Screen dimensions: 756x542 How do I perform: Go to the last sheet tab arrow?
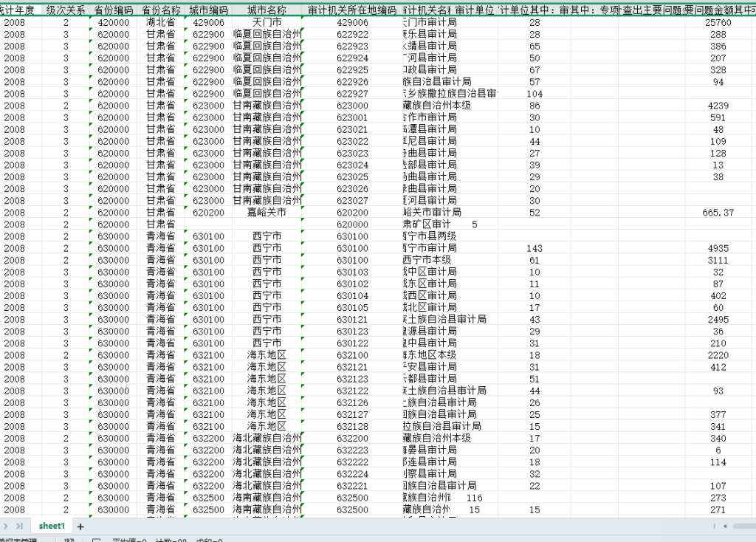19,526
